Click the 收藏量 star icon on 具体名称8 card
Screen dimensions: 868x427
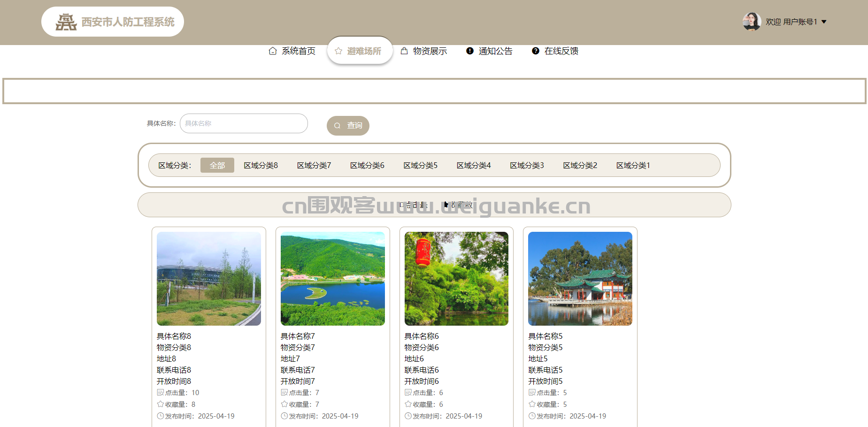tap(161, 404)
